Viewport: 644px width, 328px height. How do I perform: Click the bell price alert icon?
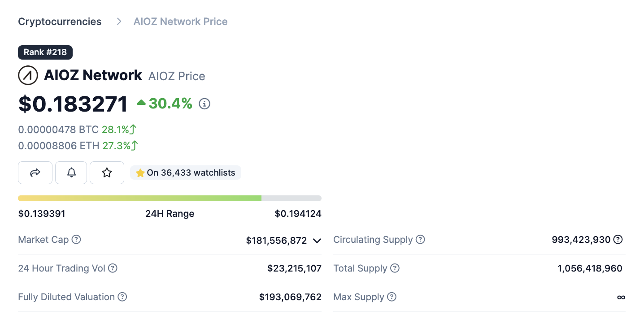[x=71, y=173]
